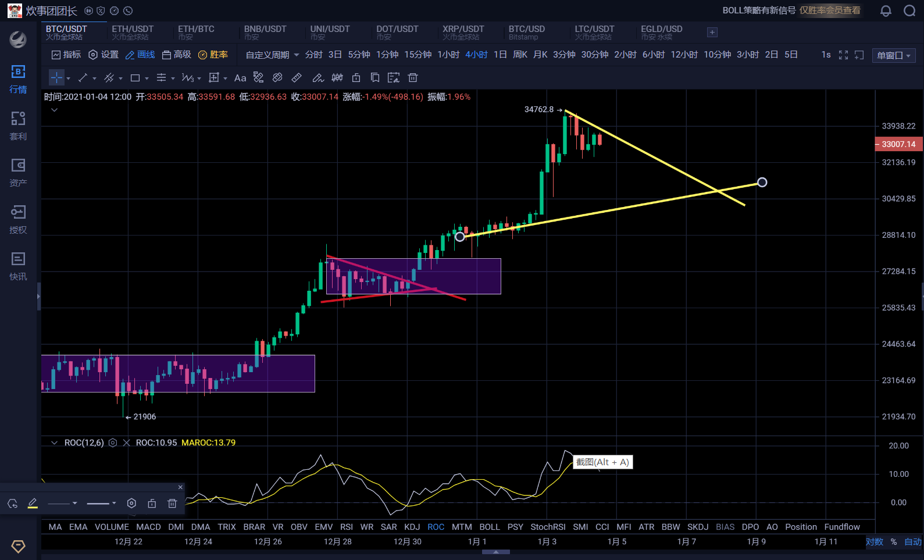
Task: Lock the selected drawing in floating toolbar
Action: (x=152, y=504)
